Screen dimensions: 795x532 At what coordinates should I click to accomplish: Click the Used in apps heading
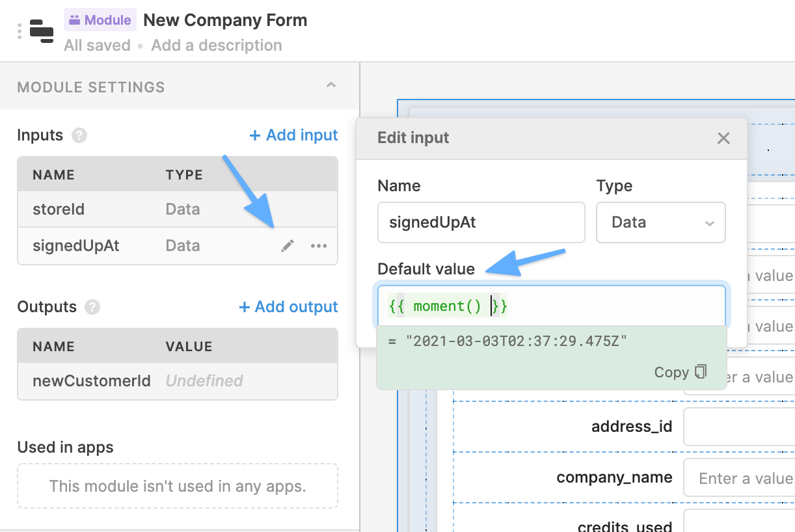pyautogui.click(x=65, y=447)
